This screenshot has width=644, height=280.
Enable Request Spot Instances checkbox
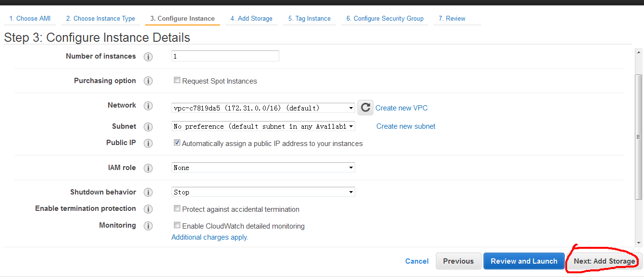[177, 80]
